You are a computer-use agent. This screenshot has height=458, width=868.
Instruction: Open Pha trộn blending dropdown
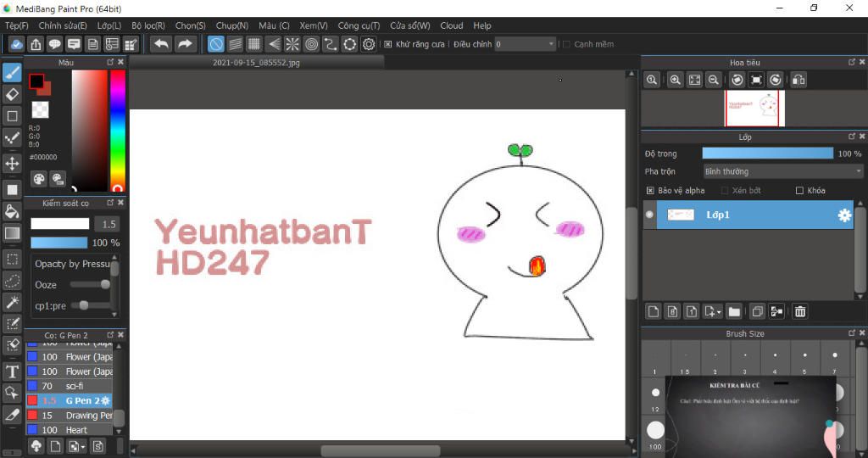(782, 171)
